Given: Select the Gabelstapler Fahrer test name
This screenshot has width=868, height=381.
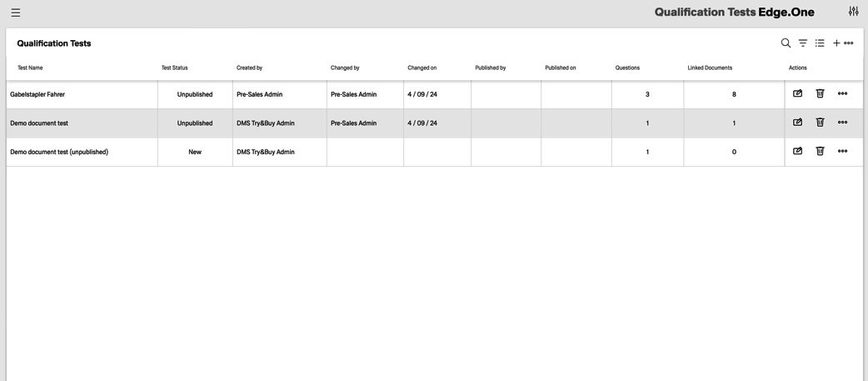Looking at the screenshot, I should 37,94.
